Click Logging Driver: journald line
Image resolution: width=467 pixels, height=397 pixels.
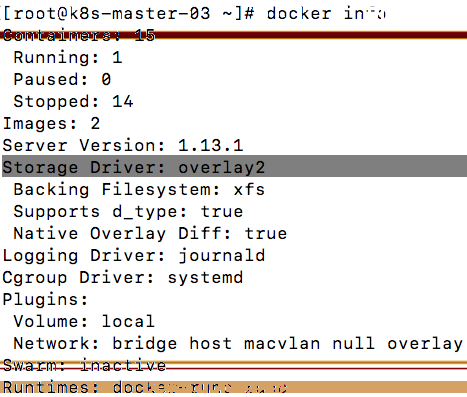[134, 256]
